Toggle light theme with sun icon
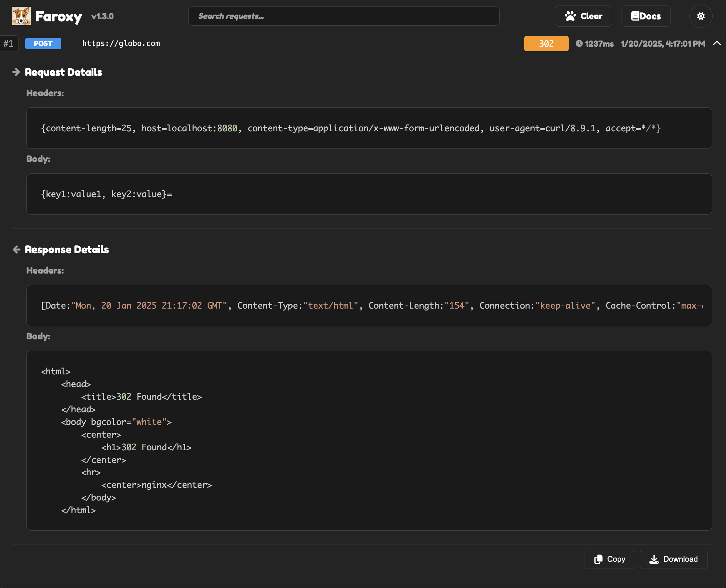 701,16
